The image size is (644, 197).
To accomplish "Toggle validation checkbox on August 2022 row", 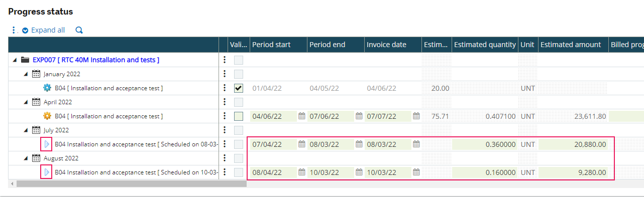I will point(239,158).
